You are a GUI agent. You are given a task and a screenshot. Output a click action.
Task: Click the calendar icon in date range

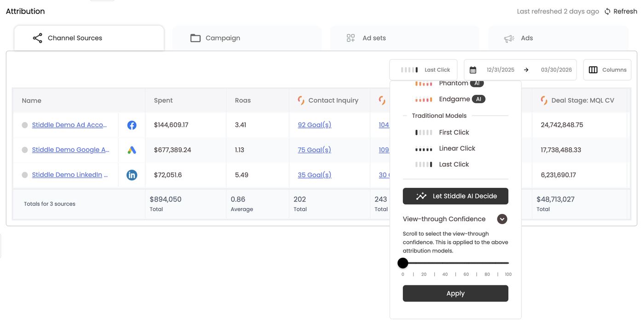pos(473,70)
